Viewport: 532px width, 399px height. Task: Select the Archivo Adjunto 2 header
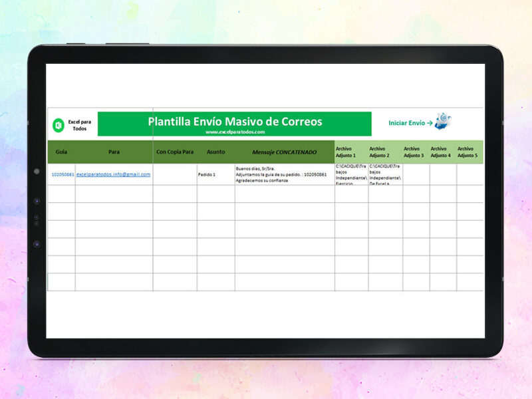coord(386,152)
